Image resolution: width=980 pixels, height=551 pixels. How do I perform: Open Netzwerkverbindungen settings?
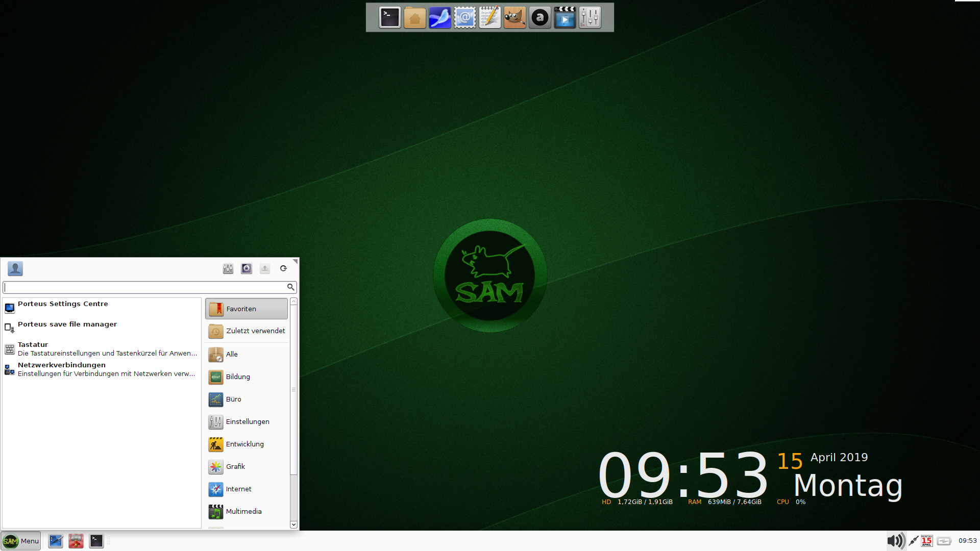pyautogui.click(x=61, y=365)
